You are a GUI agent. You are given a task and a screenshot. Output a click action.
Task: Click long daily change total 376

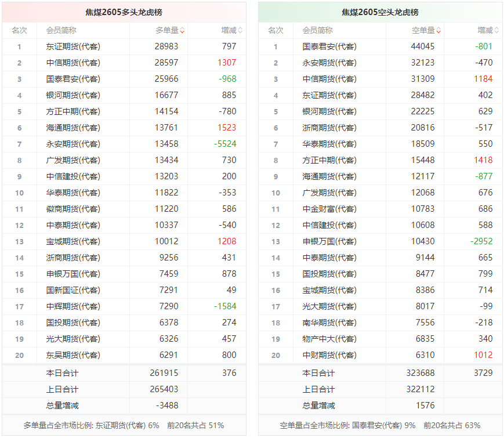tap(229, 373)
